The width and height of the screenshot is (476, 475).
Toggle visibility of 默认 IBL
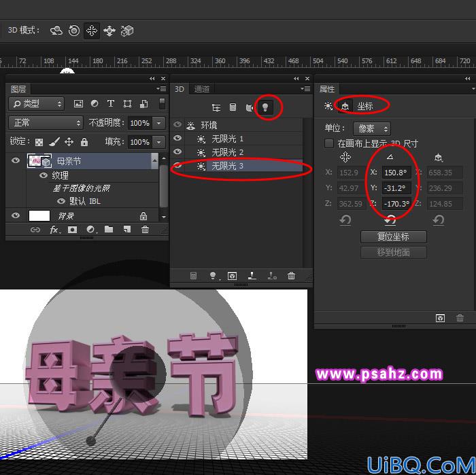[x=61, y=201]
